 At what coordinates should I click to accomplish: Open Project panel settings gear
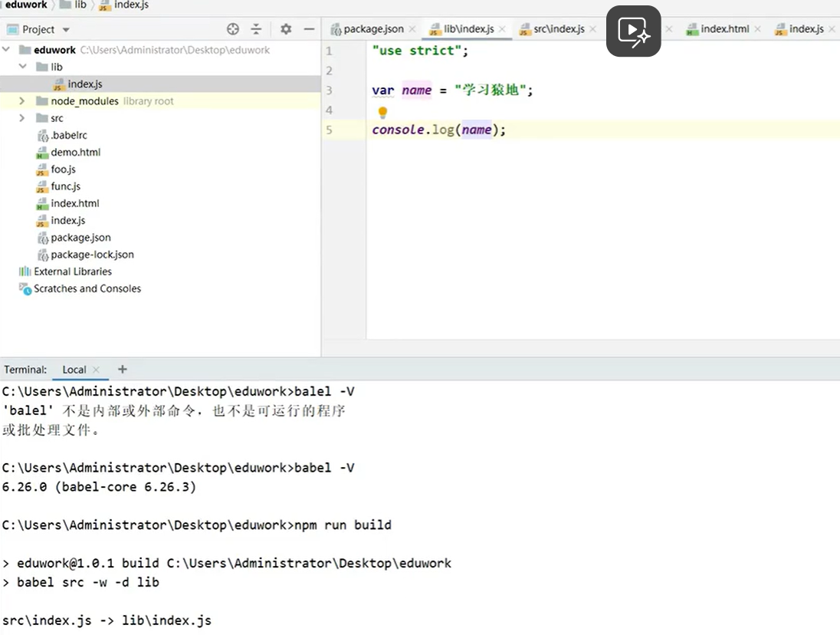(286, 29)
